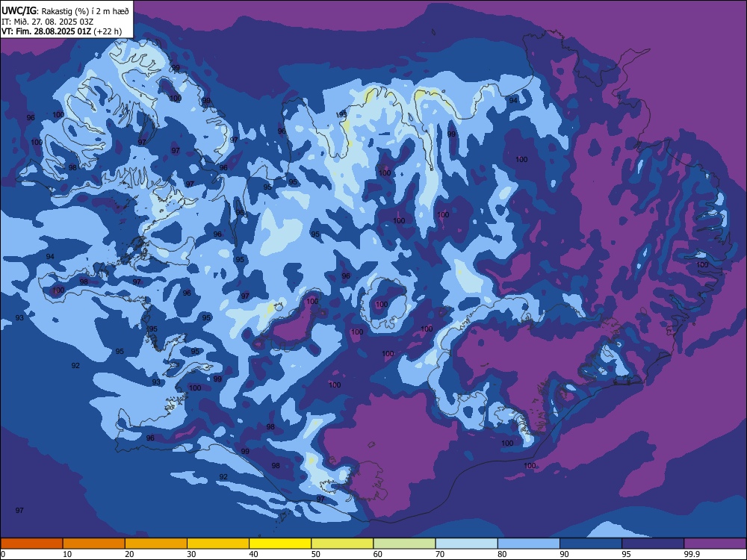Click the '70' tick label on the legend
747x560 pixels.
coord(440,554)
